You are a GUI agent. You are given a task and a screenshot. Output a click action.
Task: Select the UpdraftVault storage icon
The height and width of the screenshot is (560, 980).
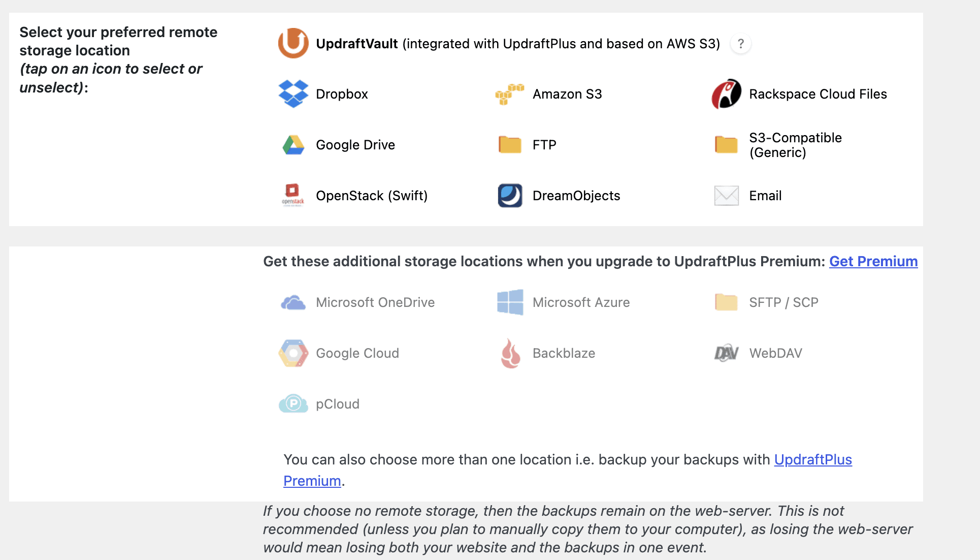tap(293, 43)
